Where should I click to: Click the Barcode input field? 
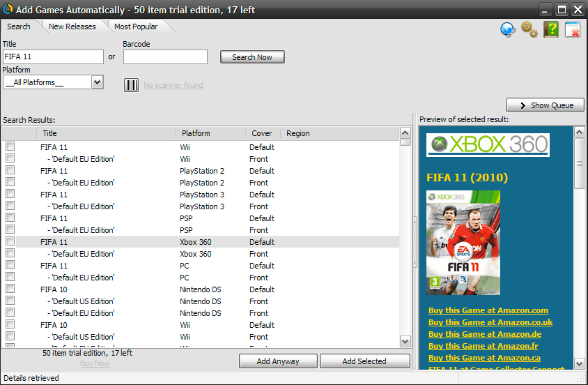pos(165,56)
